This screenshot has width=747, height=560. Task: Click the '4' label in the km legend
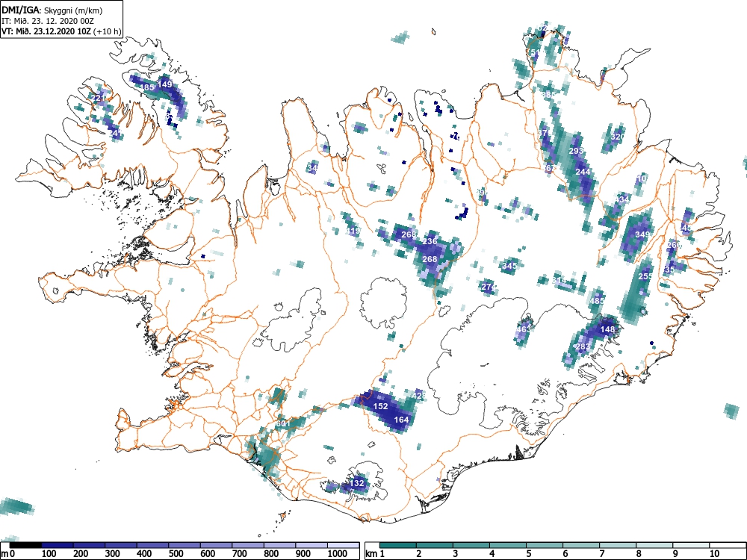coord(492,554)
